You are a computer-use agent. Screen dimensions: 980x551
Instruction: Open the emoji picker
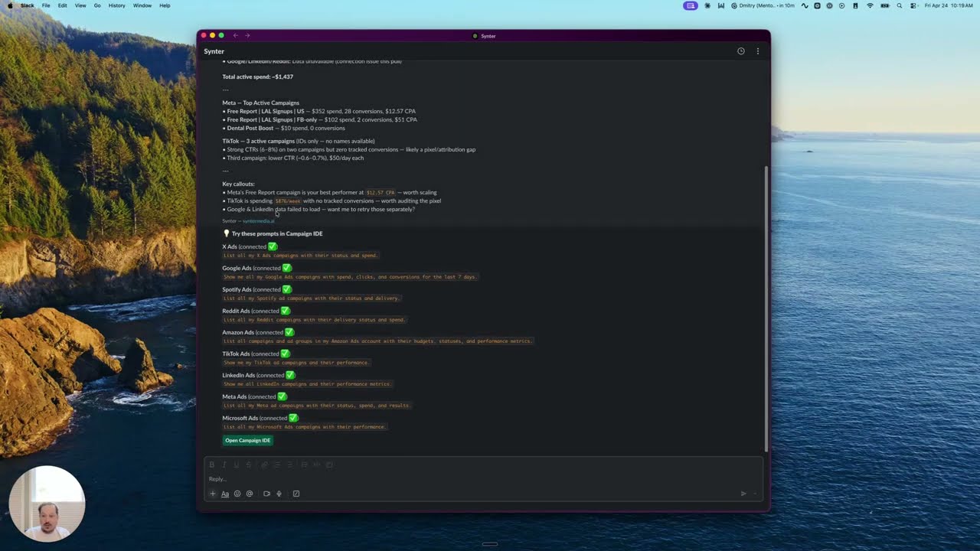[237, 494]
